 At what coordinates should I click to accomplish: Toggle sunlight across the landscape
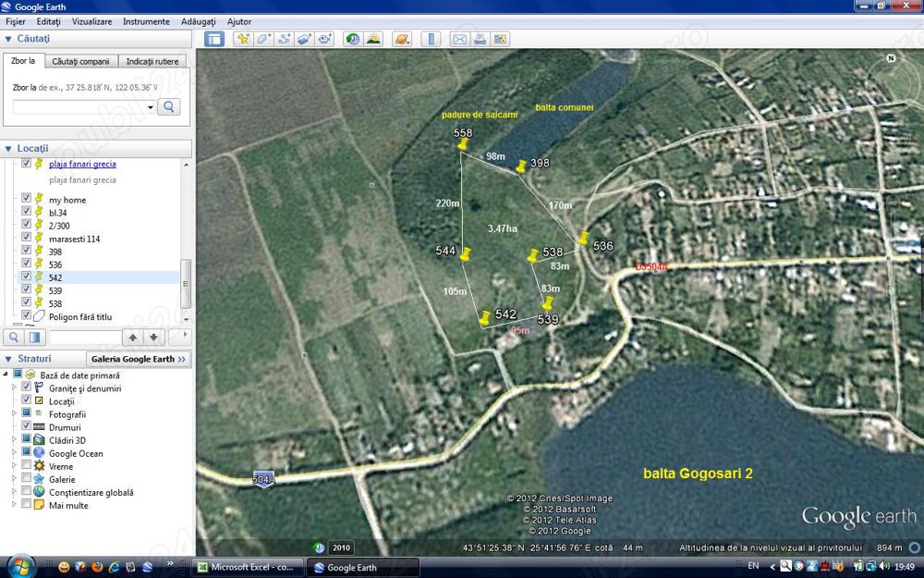coord(372,39)
